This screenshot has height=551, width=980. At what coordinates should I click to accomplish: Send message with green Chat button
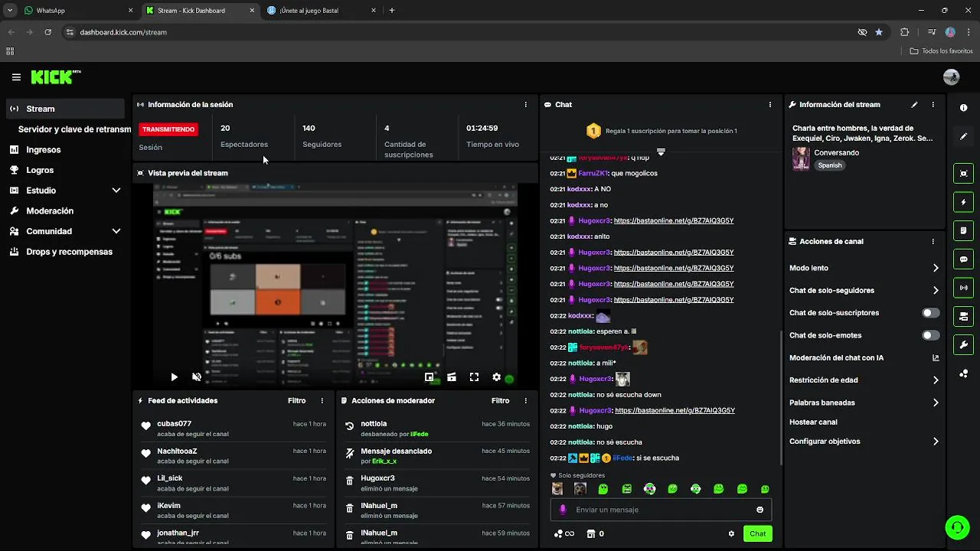[x=757, y=533]
